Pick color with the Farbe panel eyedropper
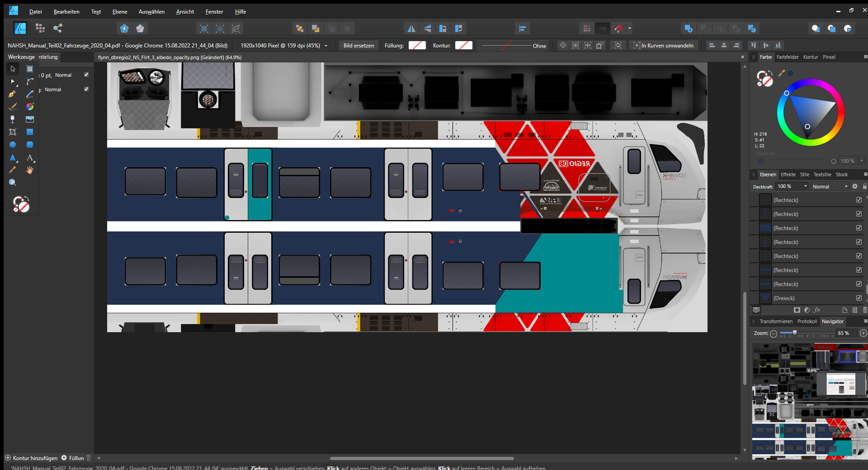This screenshot has width=868, height=470. pos(781,73)
